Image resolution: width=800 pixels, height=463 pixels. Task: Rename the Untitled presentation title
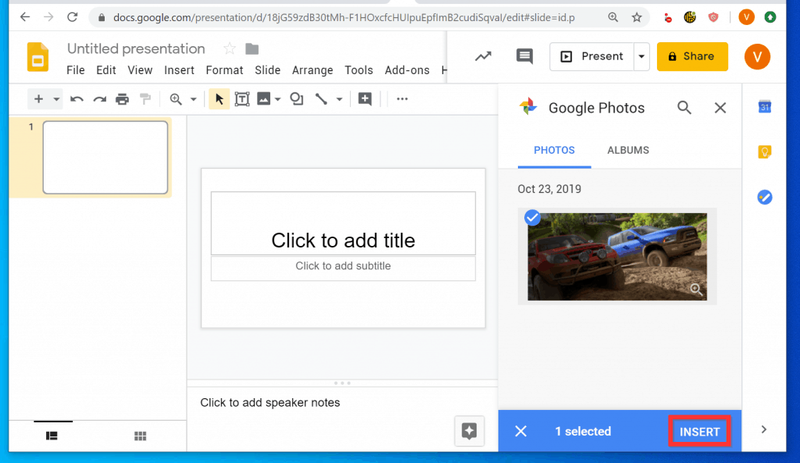coord(136,48)
